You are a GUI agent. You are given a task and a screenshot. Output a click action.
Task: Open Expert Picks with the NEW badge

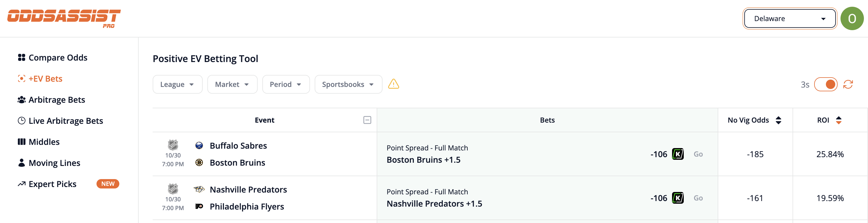click(52, 184)
